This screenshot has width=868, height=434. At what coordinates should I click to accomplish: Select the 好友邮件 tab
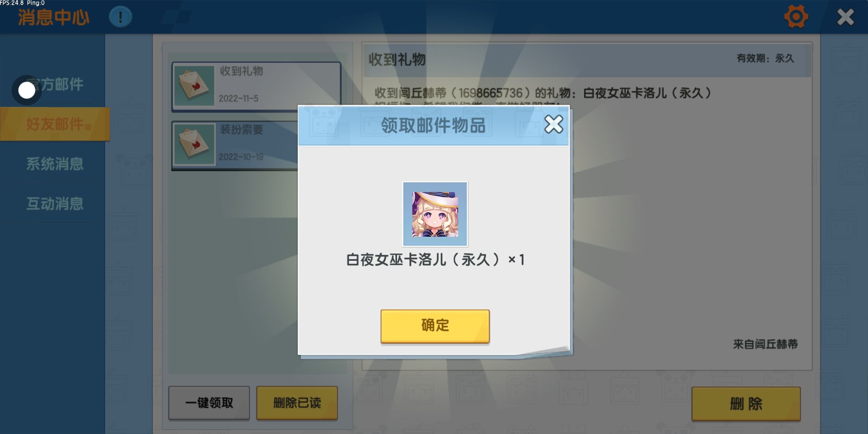pos(55,124)
